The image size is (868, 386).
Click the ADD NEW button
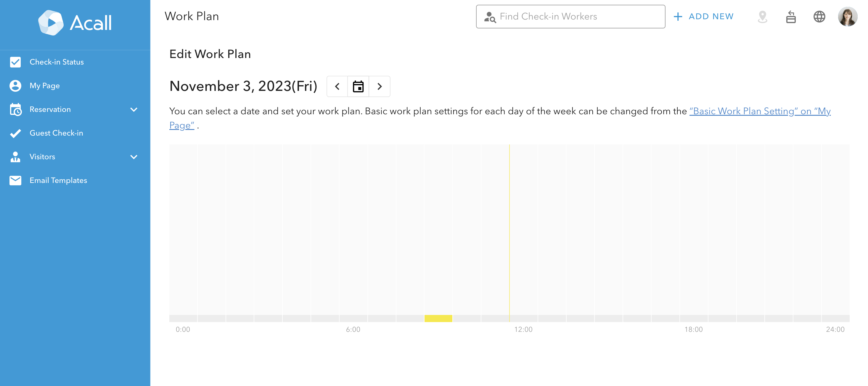[x=703, y=17]
